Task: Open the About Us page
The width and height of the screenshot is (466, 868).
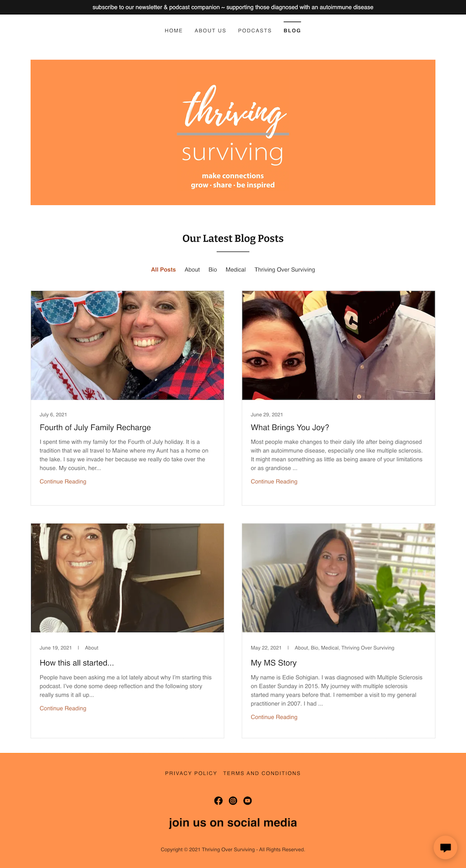Action: click(x=210, y=31)
